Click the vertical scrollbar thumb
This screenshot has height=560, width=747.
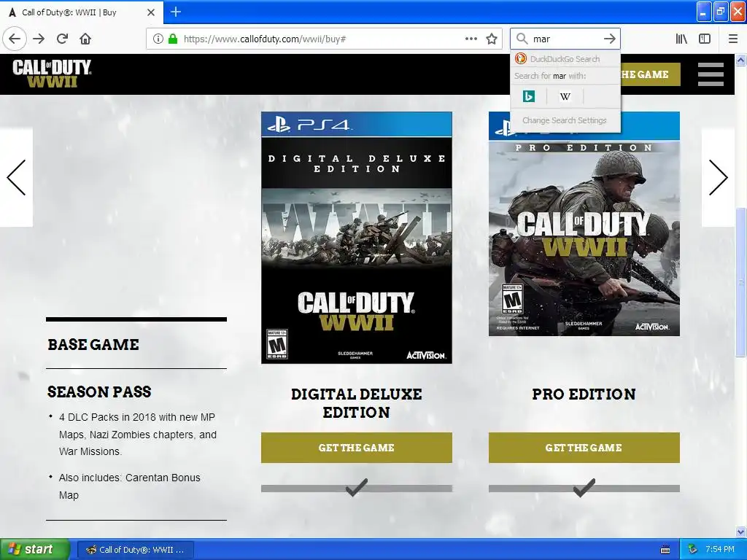[x=741, y=282]
